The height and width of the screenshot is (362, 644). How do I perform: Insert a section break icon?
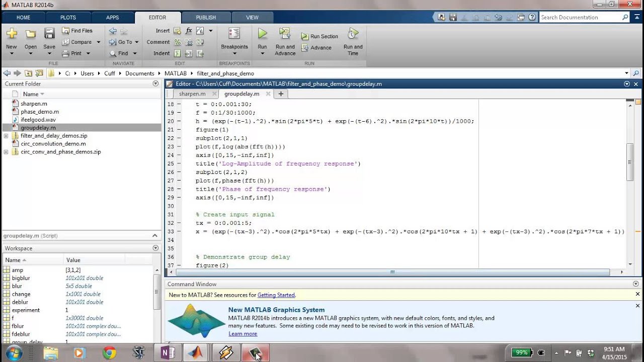[178, 31]
